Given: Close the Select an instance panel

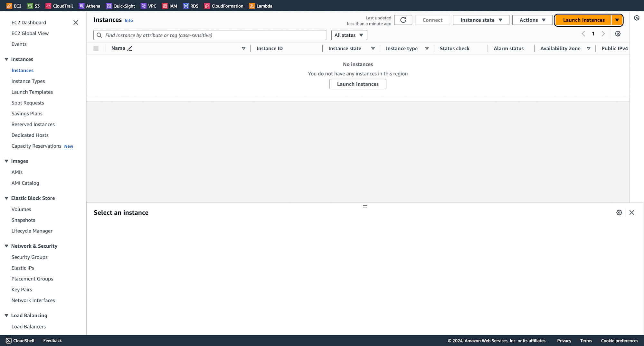Looking at the screenshot, I should pyautogui.click(x=632, y=213).
